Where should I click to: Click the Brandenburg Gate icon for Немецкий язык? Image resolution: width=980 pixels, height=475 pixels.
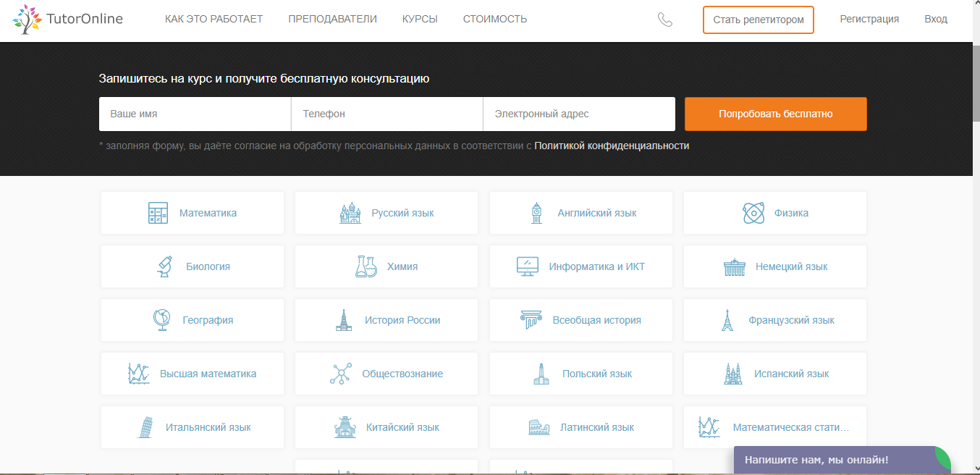point(735,266)
